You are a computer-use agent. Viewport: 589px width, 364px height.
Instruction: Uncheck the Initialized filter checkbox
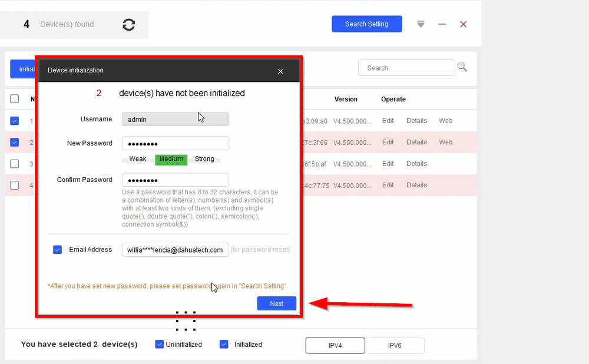(224, 344)
